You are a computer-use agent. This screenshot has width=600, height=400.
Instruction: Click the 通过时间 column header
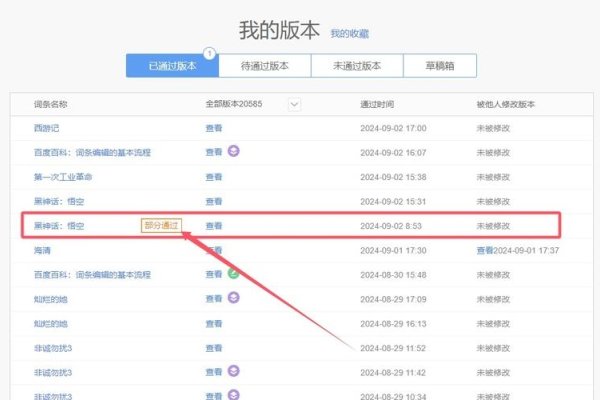[x=377, y=104]
